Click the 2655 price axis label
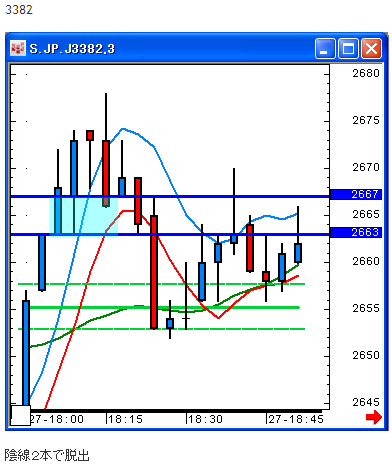 coord(366,308)
